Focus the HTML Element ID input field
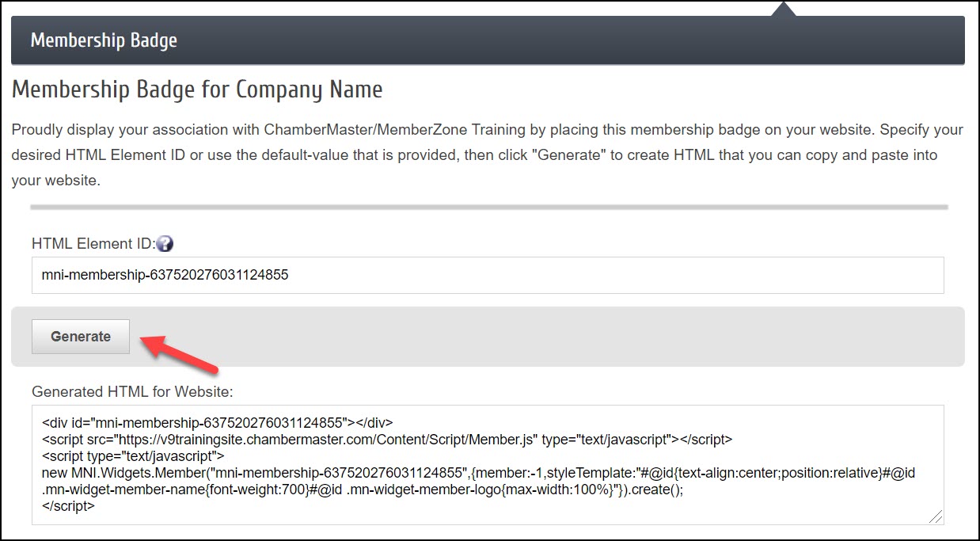The image size is (980, 541). (x=487, y=276)
